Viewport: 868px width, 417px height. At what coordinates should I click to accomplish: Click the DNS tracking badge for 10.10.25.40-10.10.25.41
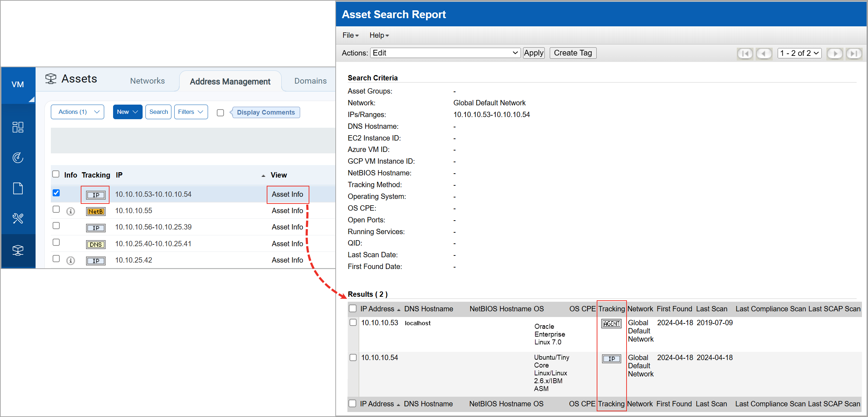[95, 244]
